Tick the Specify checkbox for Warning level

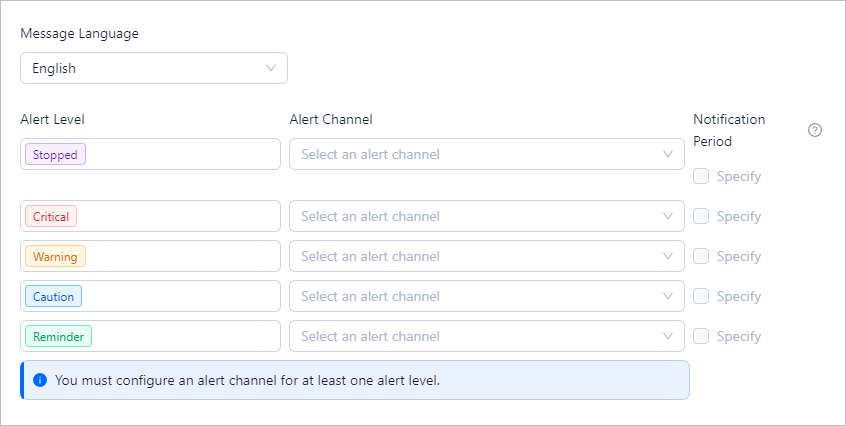701,256
